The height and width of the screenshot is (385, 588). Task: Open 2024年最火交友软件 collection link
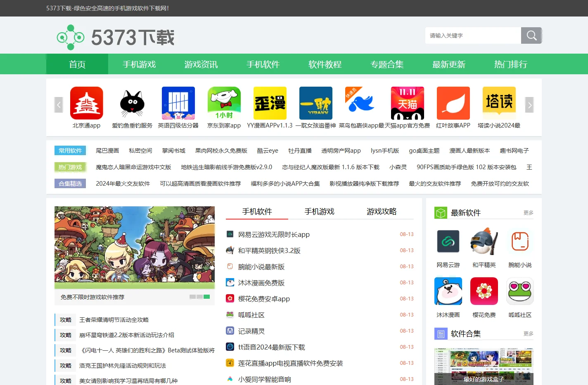123,184
